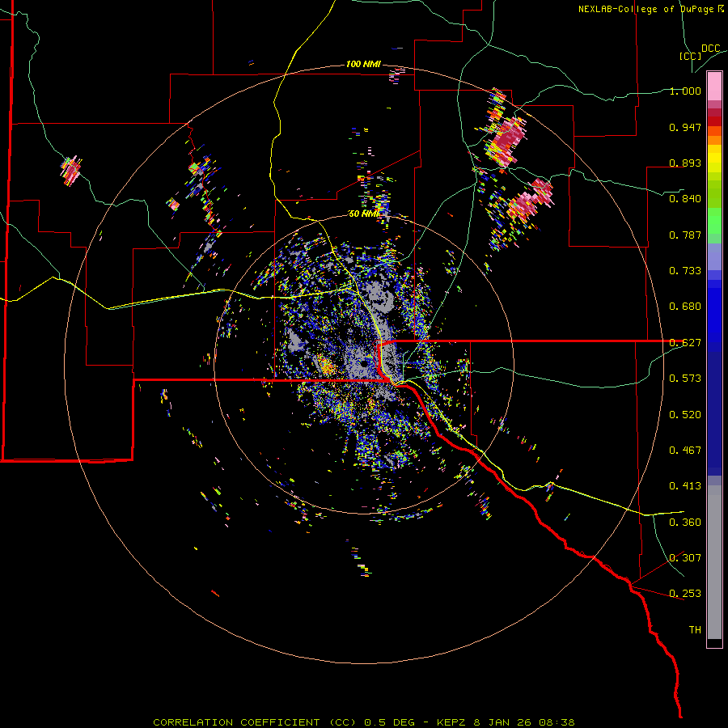This screenshot has height=728, width=728.
Task: Click the 0.573 legend value
Action: (x=685, y=379)
